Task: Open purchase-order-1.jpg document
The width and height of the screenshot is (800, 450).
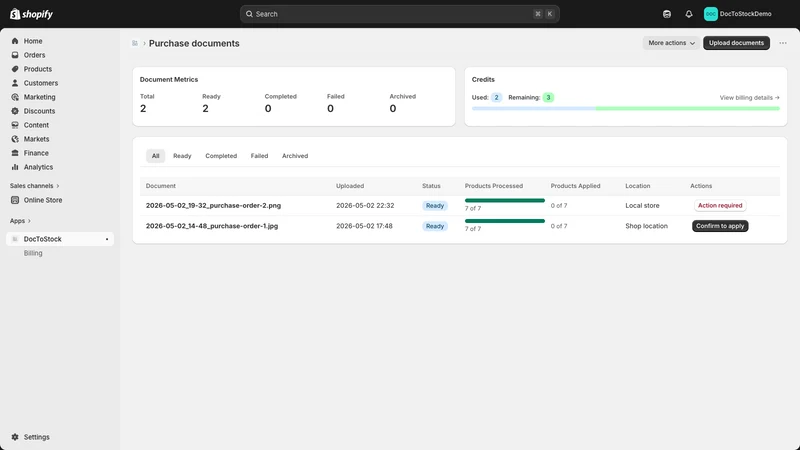Action: (212, 226)
